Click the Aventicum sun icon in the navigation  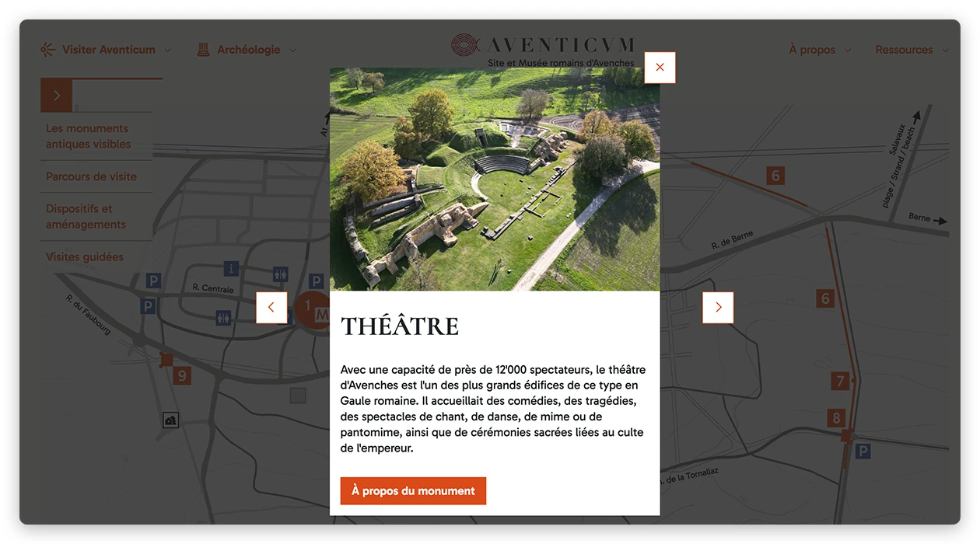pyautogui.click(x=48, y=50)
